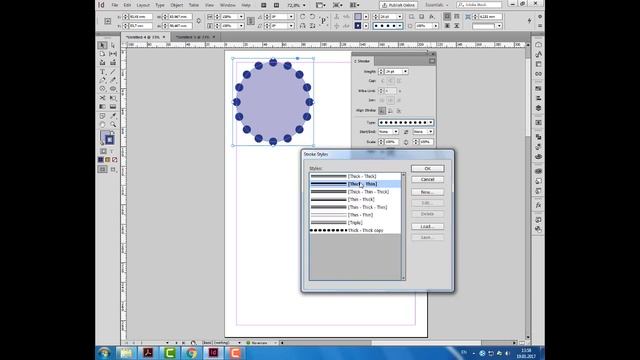Click the reference point locator in control panel
The height and width of the screenshot is (360, 640).
coord(108,21)
